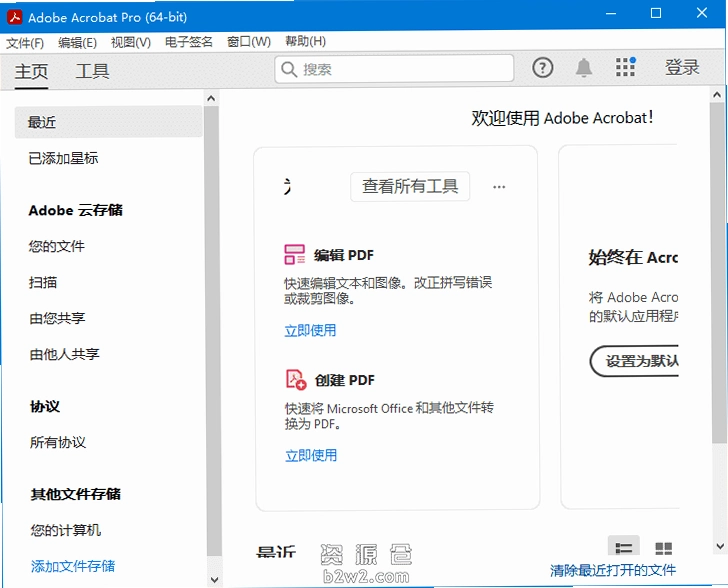This screenshot has height=588, width=728.
Task: Open the 电子签名 menu
Action: [189, 42]
